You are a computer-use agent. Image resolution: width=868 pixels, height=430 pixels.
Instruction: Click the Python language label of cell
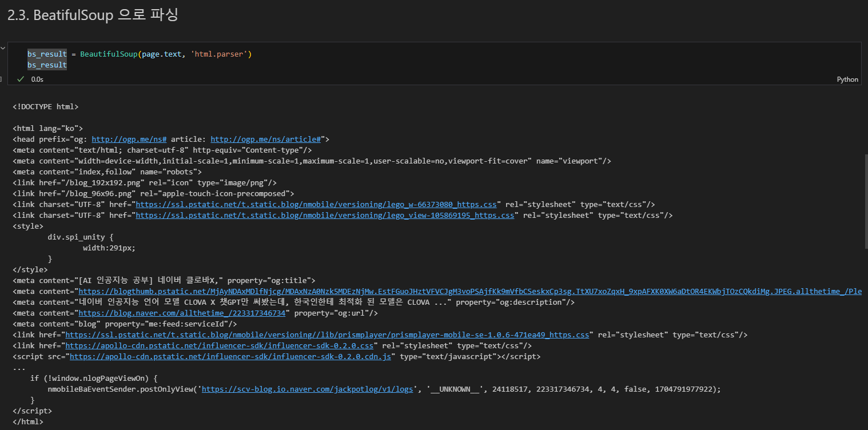pos(847,79)
